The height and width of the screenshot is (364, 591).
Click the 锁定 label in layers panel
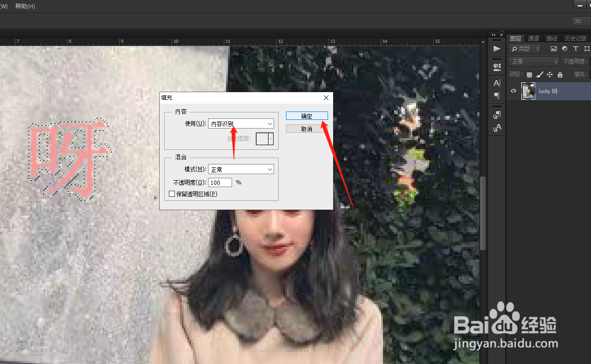point(516,74)
